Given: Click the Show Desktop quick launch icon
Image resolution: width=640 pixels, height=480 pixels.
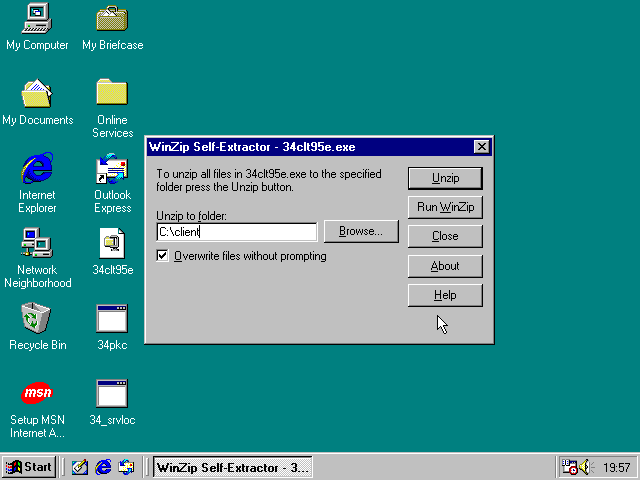Looking at the screenshot, I should pos(80,467).
